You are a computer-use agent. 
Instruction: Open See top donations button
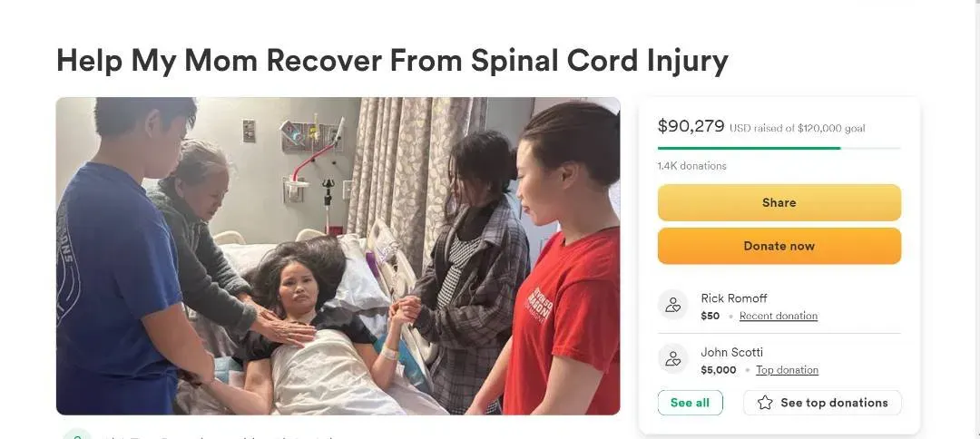pyautogui.click(x=822, y=403)
